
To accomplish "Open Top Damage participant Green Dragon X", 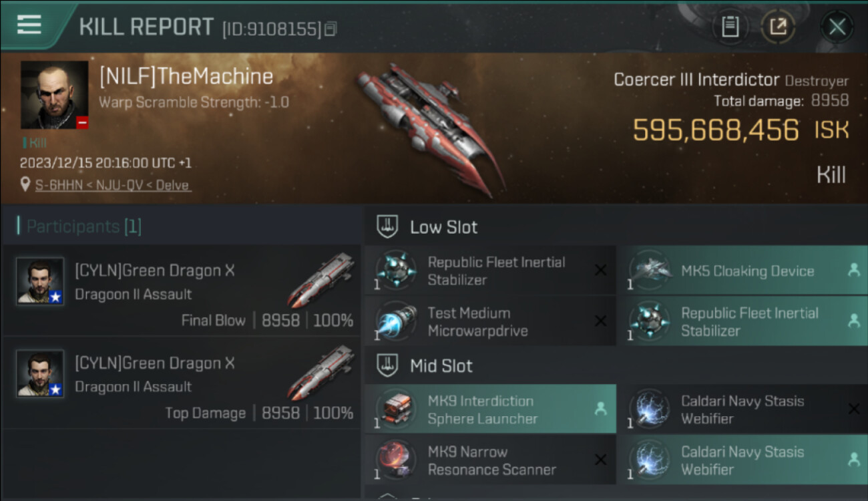I will [x=182, y=383].
